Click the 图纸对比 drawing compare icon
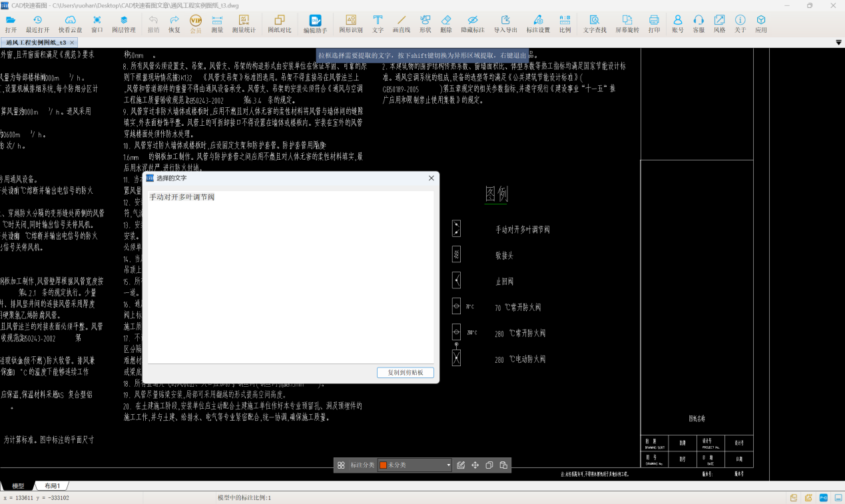 pos(279,24)
